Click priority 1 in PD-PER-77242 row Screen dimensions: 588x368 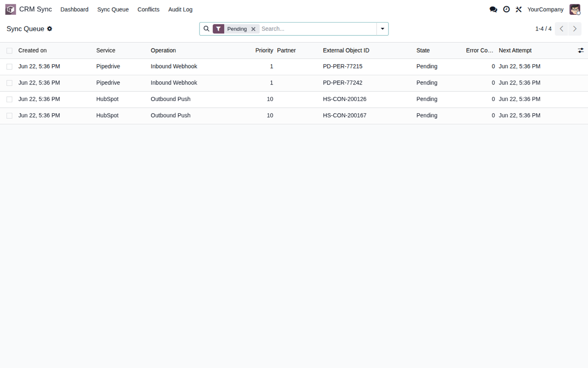(271, 83)
